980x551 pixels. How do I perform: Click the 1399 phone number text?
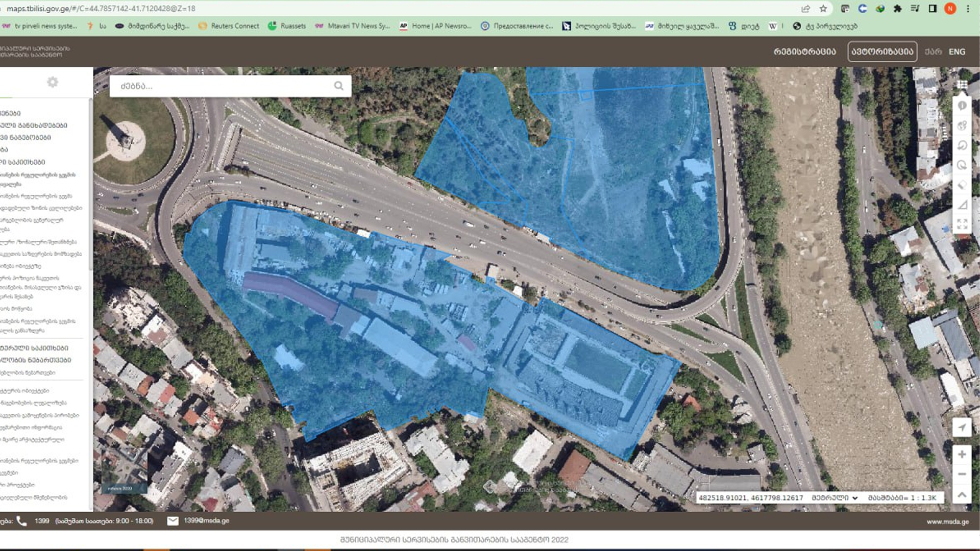[x=42, y=521]
